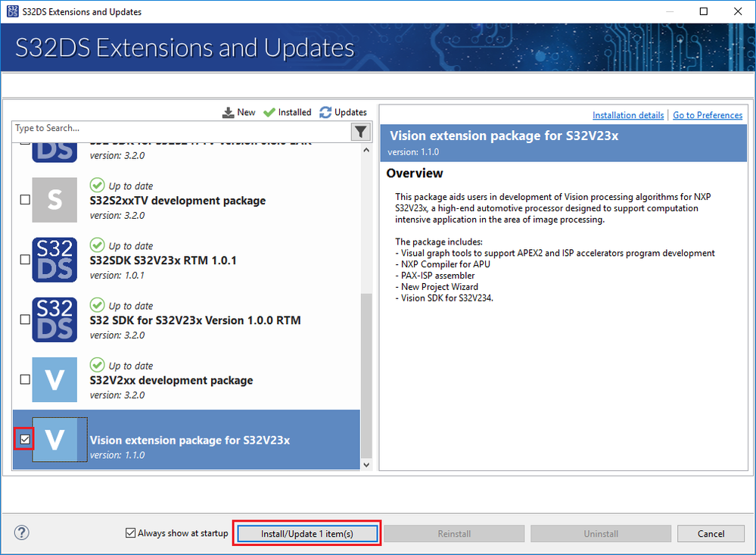The width and height of the screenshot is (756, 555).
Task: Click the Cancel button
Action: click(711, 534)
